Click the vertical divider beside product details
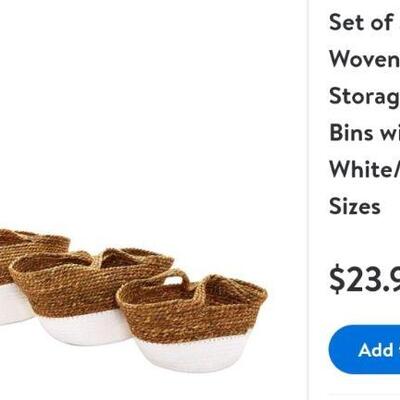The height and width of the screenshot is (400, 400). [308, 200]
